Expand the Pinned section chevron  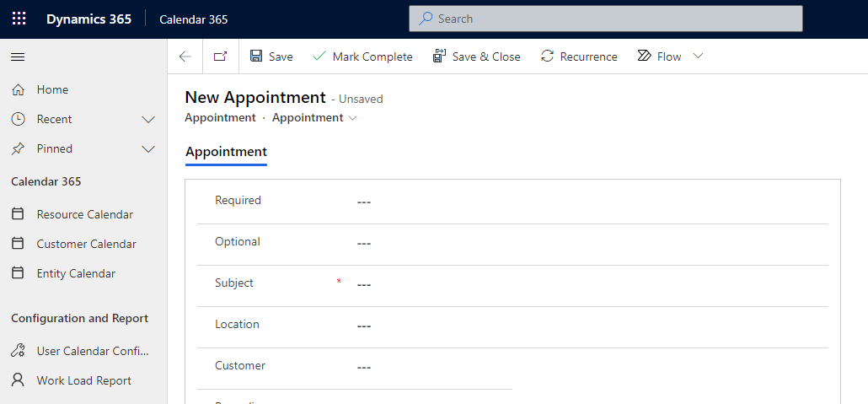[148, 149]
